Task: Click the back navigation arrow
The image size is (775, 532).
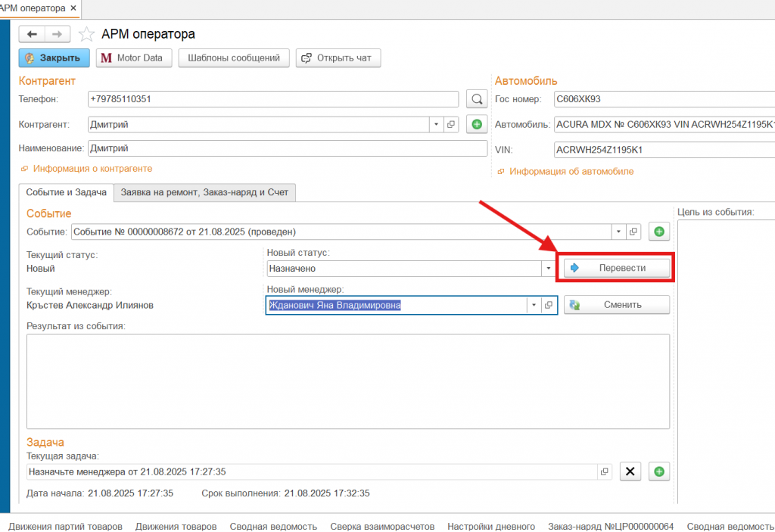Action: click(32, 34)
